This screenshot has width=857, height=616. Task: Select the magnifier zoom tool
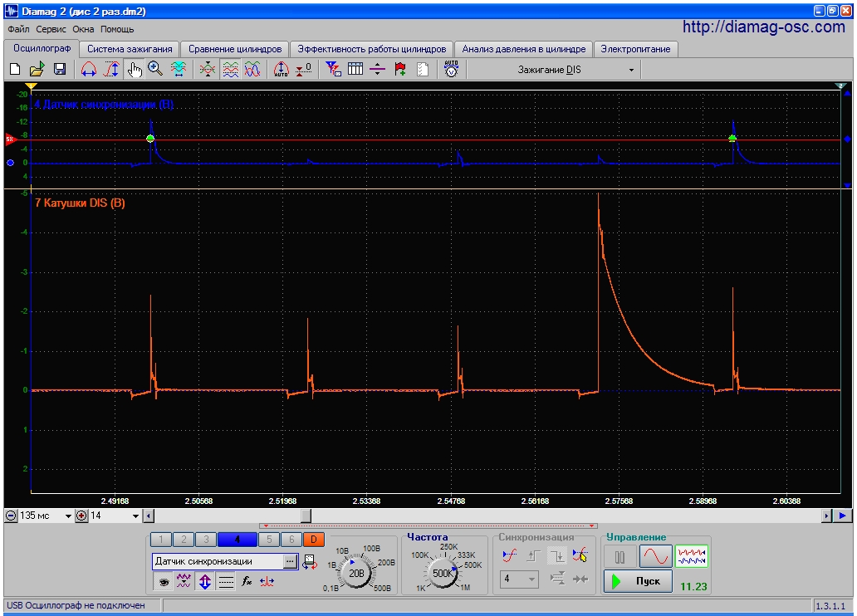pyautogui.click(x=156, y=70)
